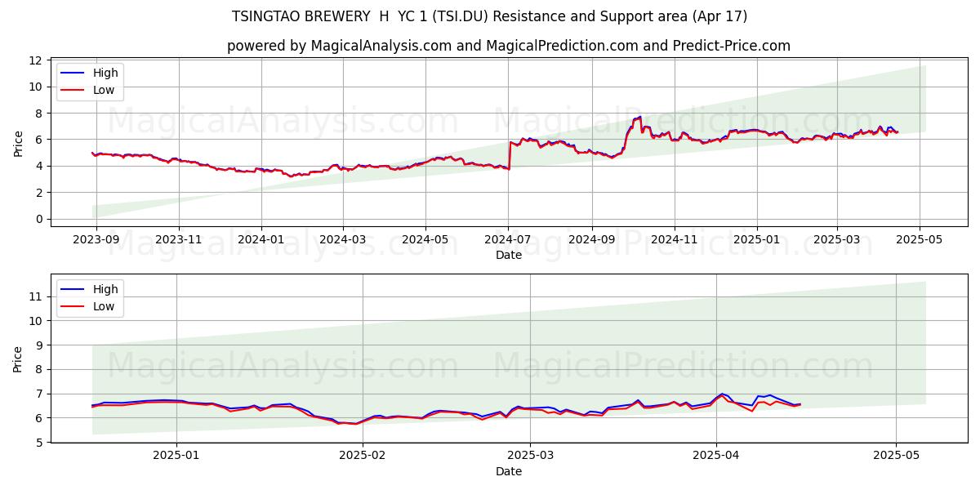Screen dimensions: 980x490
Task: Click the price spike peak near October 2024
Action: point(639,117)
